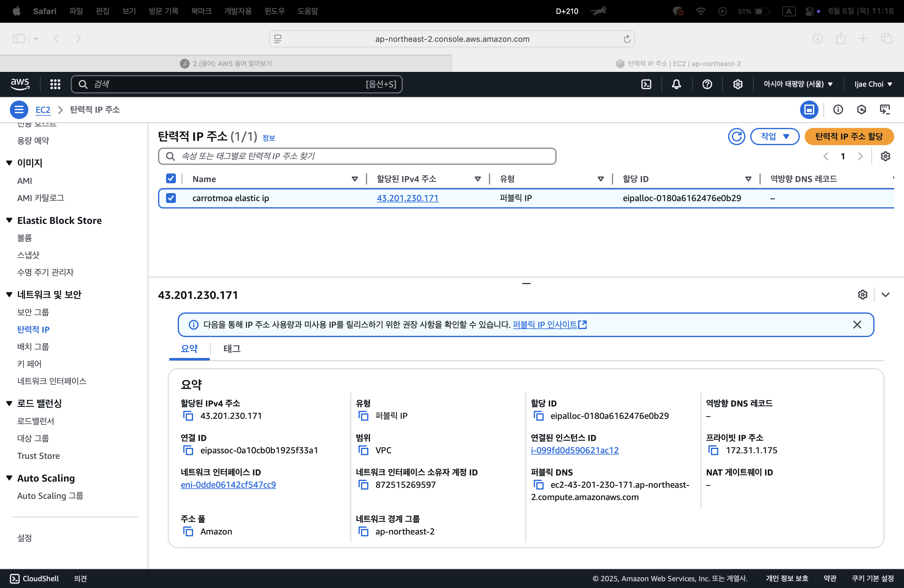Go to EC2 breadcrumb link
The image size is (904, 588).
pyautogui.click(x=43, y=110)
